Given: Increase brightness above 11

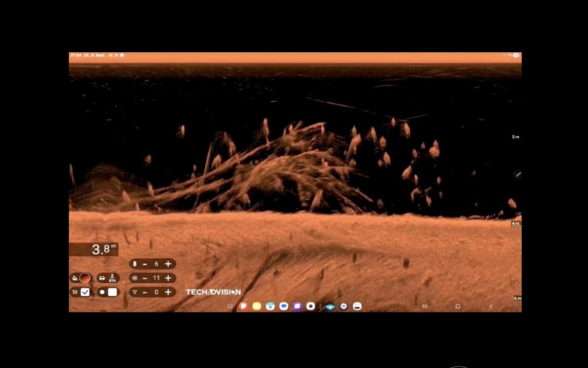Looking at the screenshot, I should pos(168,278).
